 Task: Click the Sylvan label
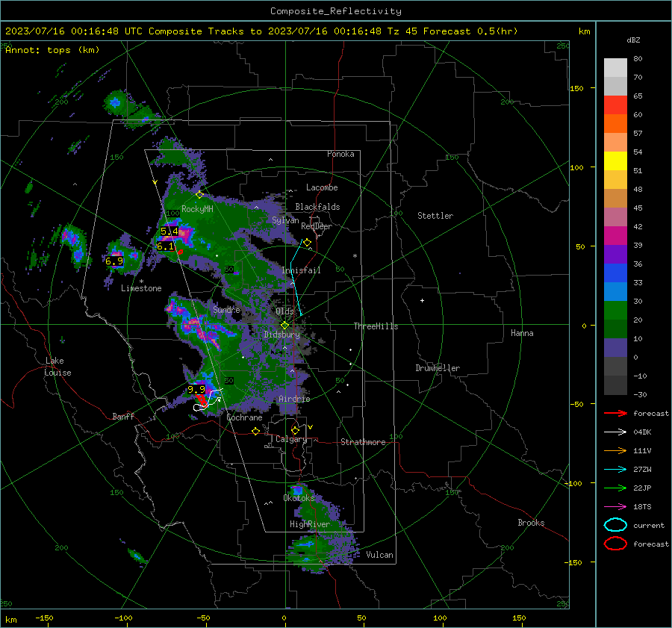285,220
